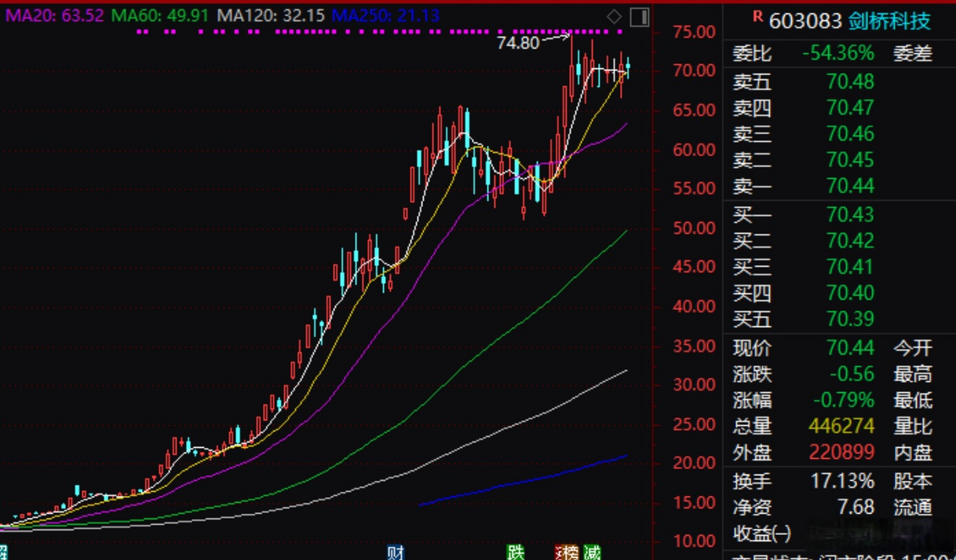Click the red R margin-trading marker
Viewport: 956px width, 560px height.
pos(758,17)
